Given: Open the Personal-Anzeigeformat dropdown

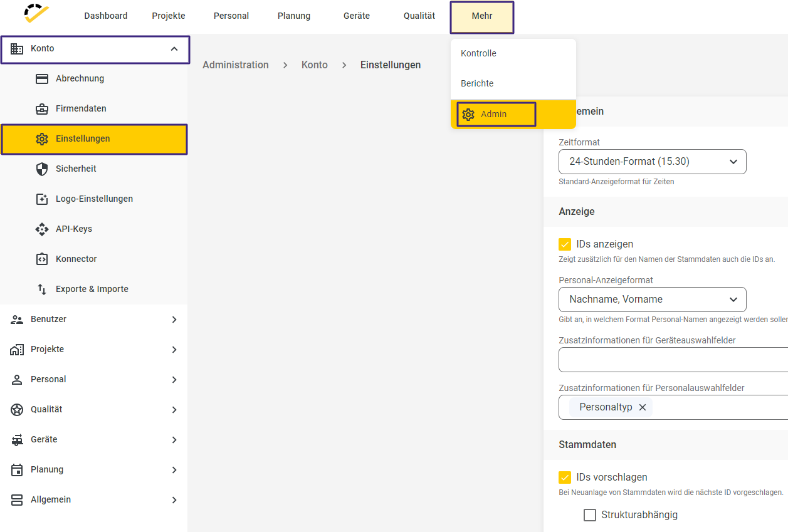Looking at the screenshot, I should 652,300.
